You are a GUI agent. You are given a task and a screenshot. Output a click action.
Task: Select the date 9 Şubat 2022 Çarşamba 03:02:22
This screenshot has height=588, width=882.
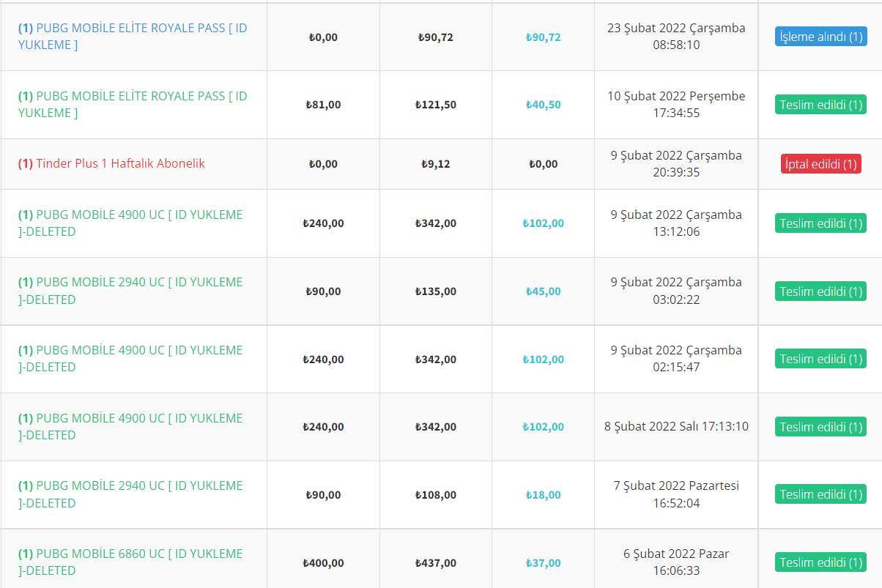coord(676,291)
